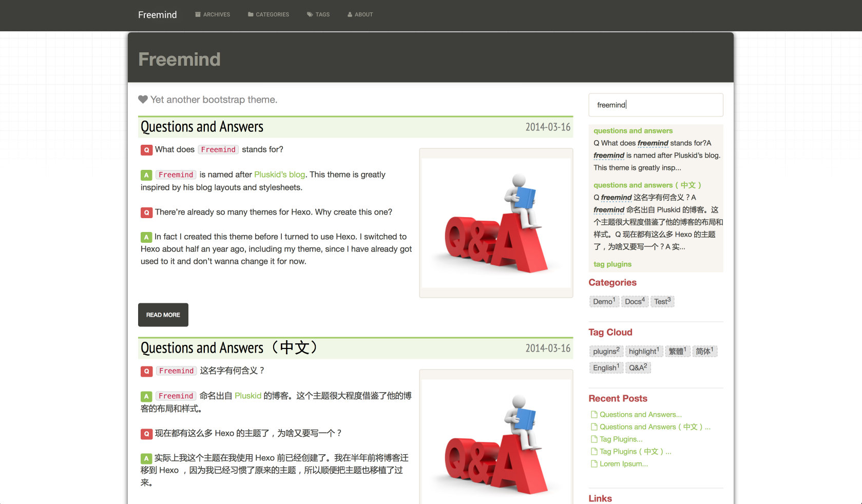Select search result 'tag plugins'

point(612,264)
